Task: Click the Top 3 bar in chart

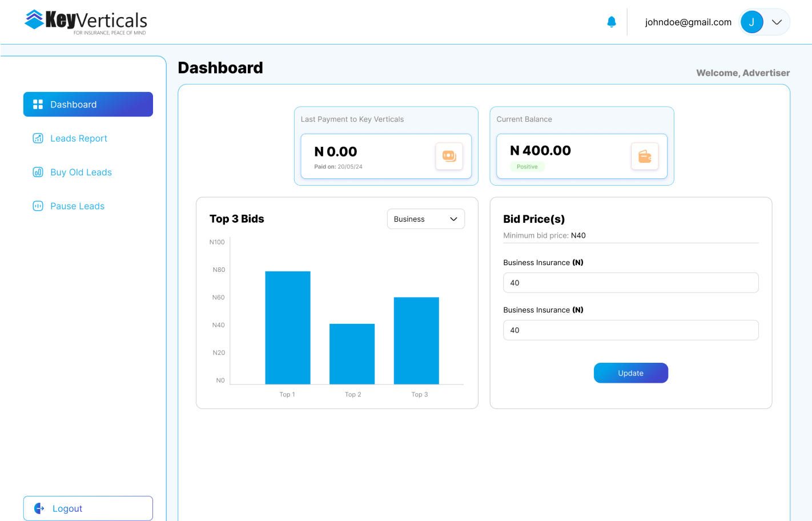Action: (416, 340)
